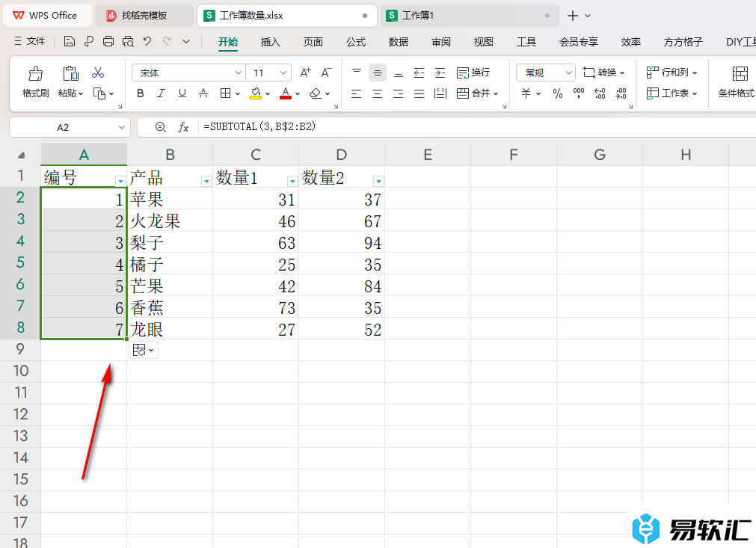Click the 合并 merge cells button
756x548 pixels.
pos(477,93)
